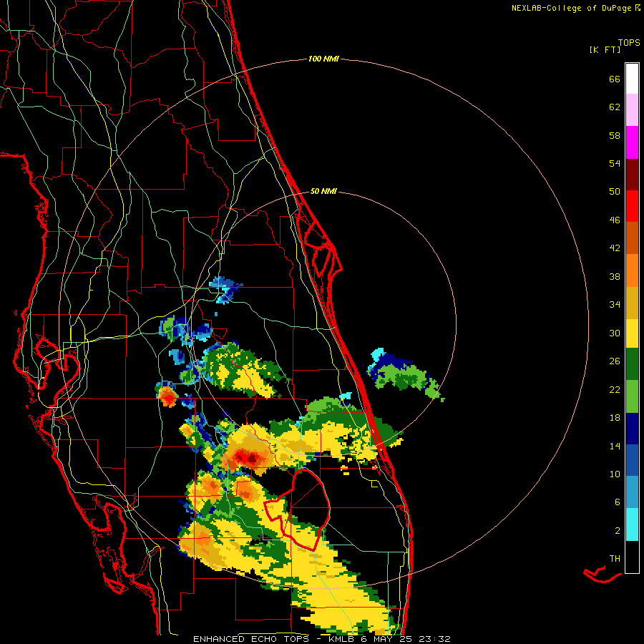Screen dimensions: 644x644
Task: Click the NEXLAB-College of DuPage label
Action: pyautogui.click(x=575, y=8)
